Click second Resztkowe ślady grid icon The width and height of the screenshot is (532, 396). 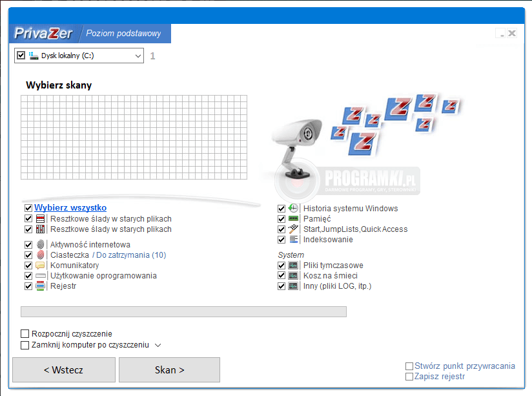tap(41, 229)
